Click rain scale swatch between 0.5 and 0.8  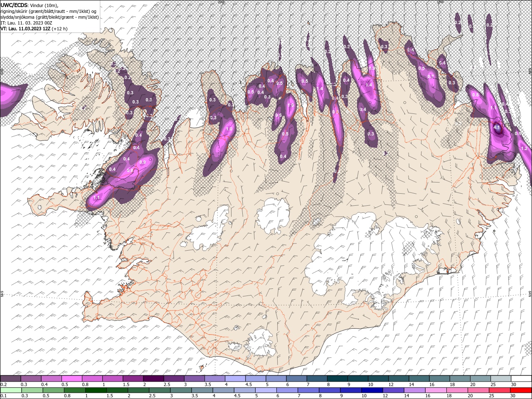(53, 390)
